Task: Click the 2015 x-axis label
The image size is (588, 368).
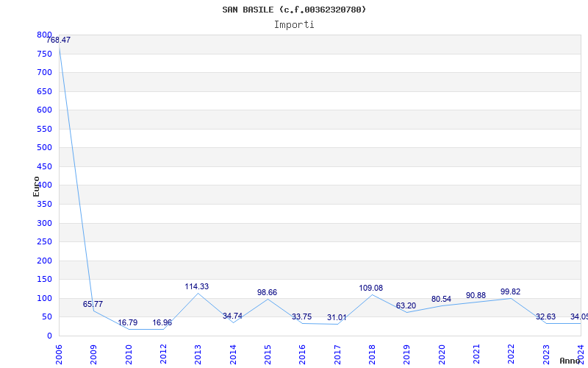Action: [x=268, y=354]
